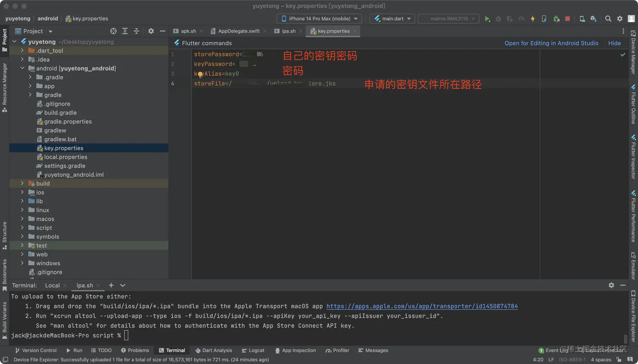This screenshot has width=638, height=364.
Task: Toggle Project side panel tab
Action: tap(5, 40)
